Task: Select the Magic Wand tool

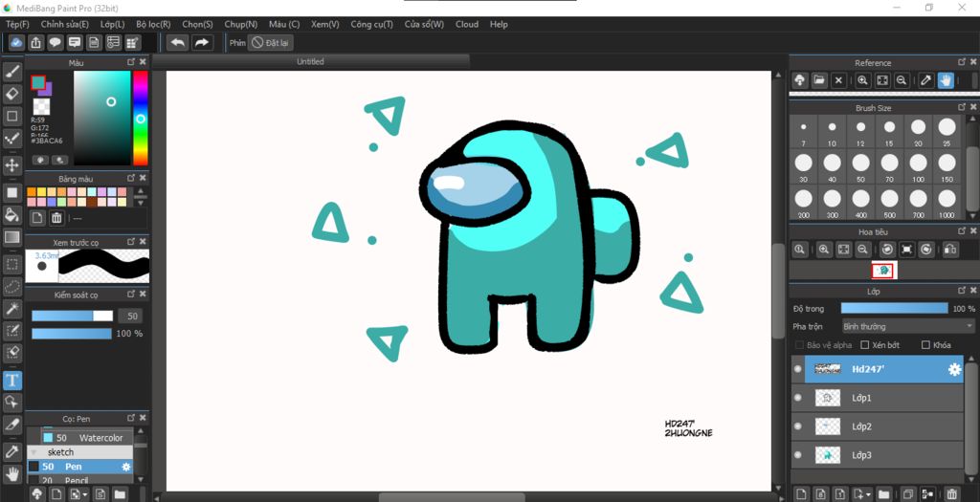Action: click(11, 309)
